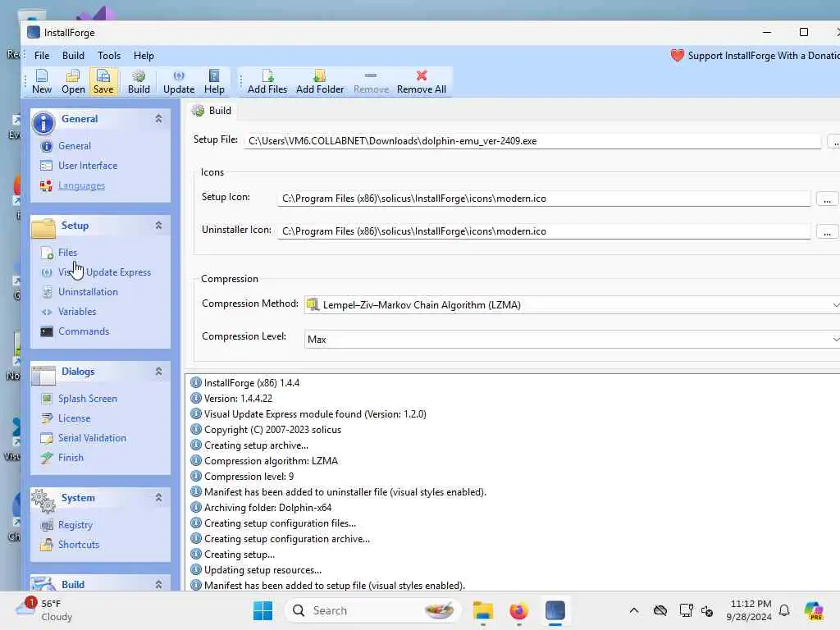This screenshot has height=630, width=840.
Task: Collapse the System sidebar section
Action: pyautogui.click(x=158, y=498)
